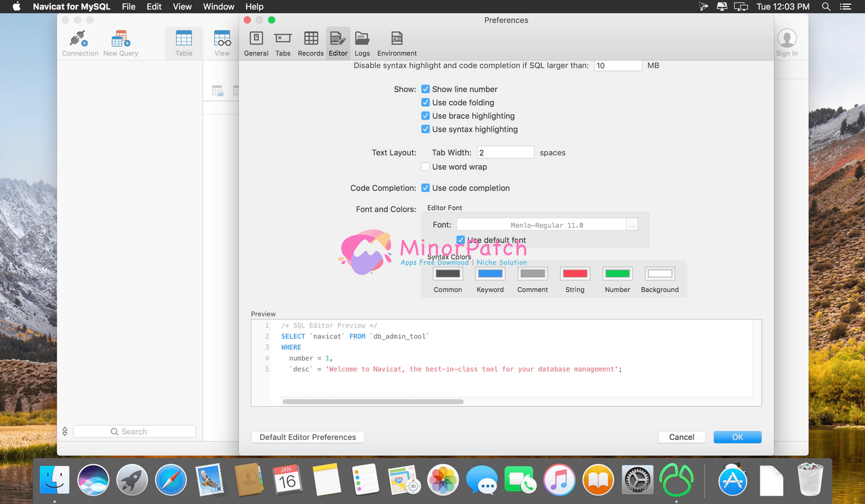
Task: Select the Editor preferences pane
Action: pos(338,43)
